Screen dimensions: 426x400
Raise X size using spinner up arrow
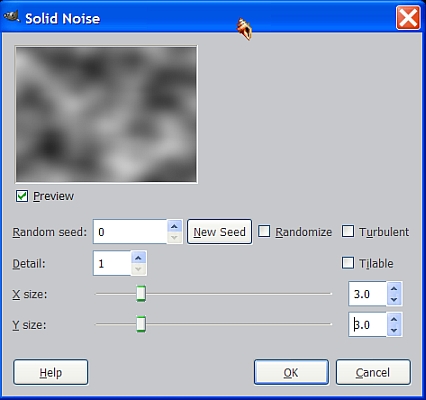click(x=394, y=289)
